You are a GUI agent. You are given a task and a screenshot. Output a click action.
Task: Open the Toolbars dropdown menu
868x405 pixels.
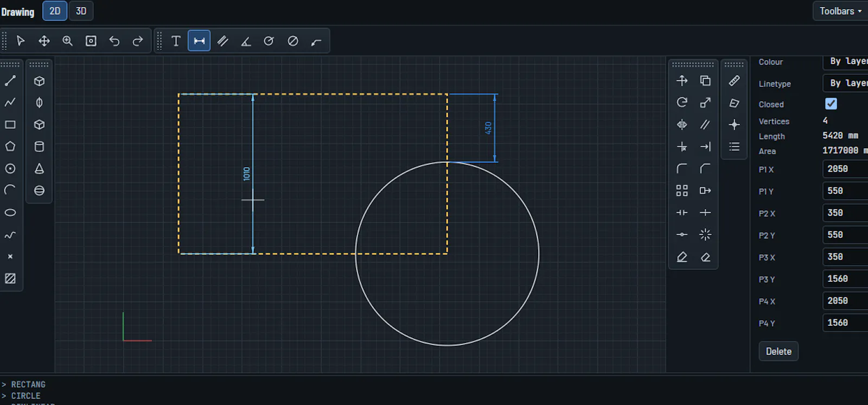[x=840, y=11]
